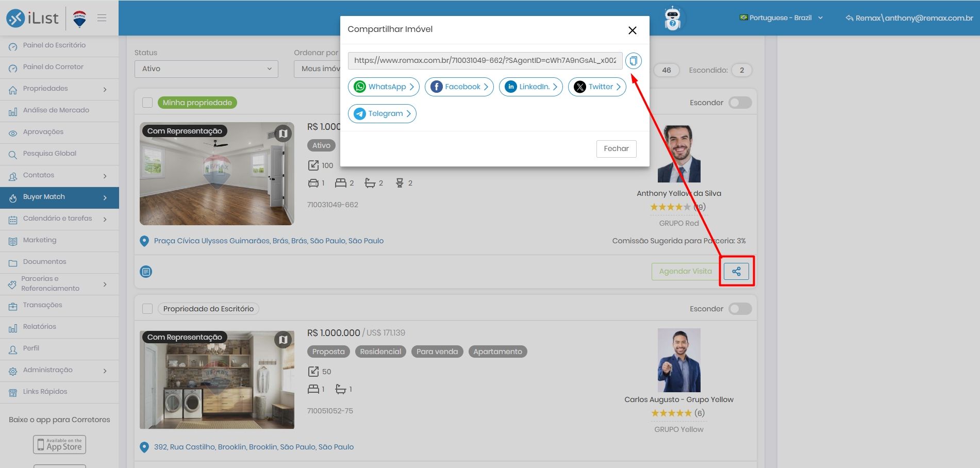Select the share URL text field

pyautogui.click(x=485, y=60)
